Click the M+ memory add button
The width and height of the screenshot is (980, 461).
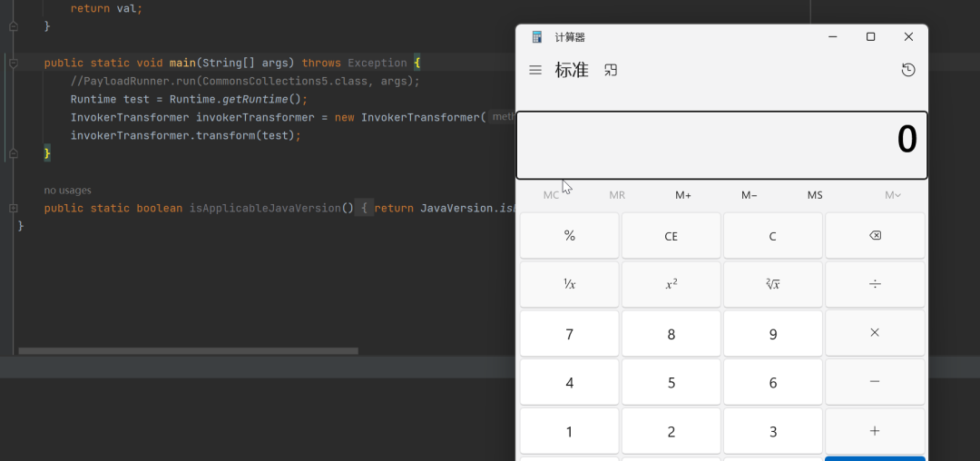pos(683,195)
